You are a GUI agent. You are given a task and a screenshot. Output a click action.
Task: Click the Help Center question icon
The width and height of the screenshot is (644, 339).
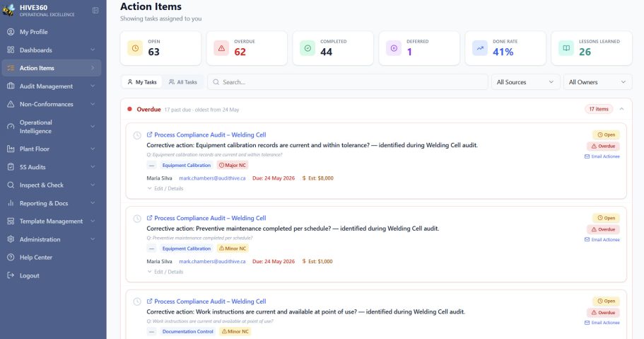point(11,257)
